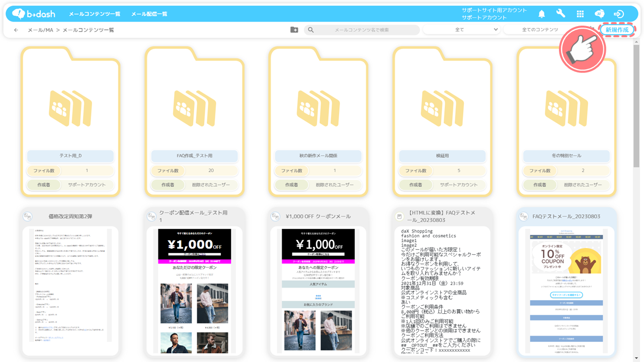Click the file count 5 in 検証用
Viewport: 644px width, 362px height.
pyautogui.click(x=459, y=171)
